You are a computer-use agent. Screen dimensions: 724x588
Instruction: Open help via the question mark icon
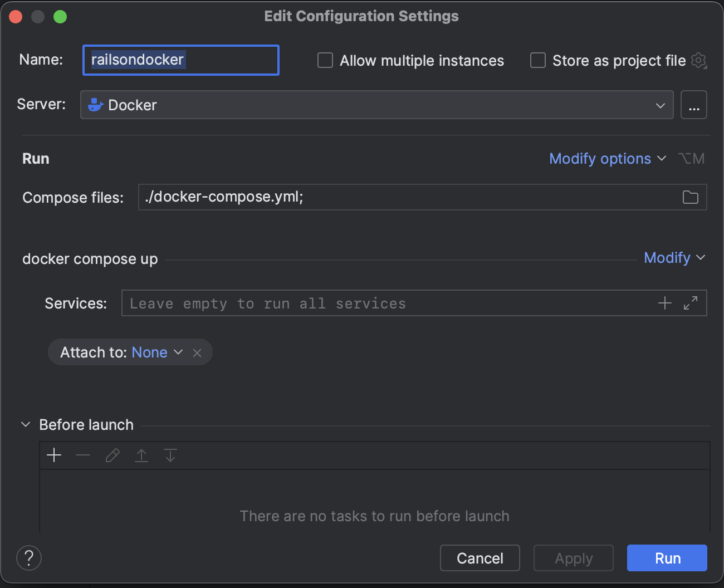coord(29,558)
